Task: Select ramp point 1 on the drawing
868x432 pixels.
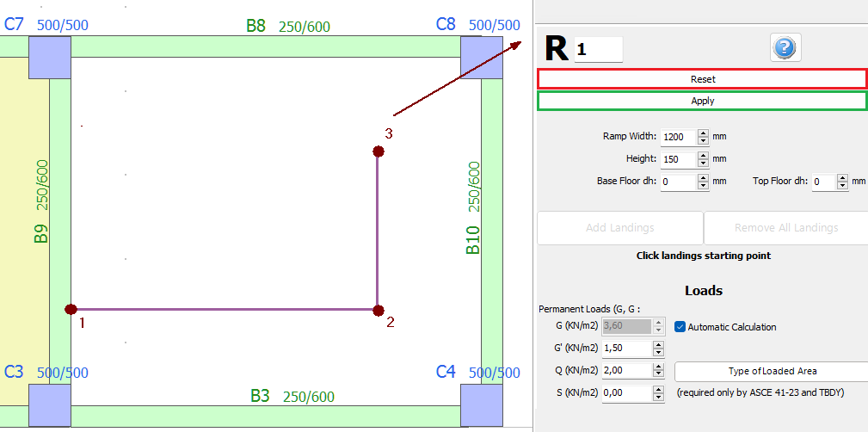Action: [x=71, y=309]
